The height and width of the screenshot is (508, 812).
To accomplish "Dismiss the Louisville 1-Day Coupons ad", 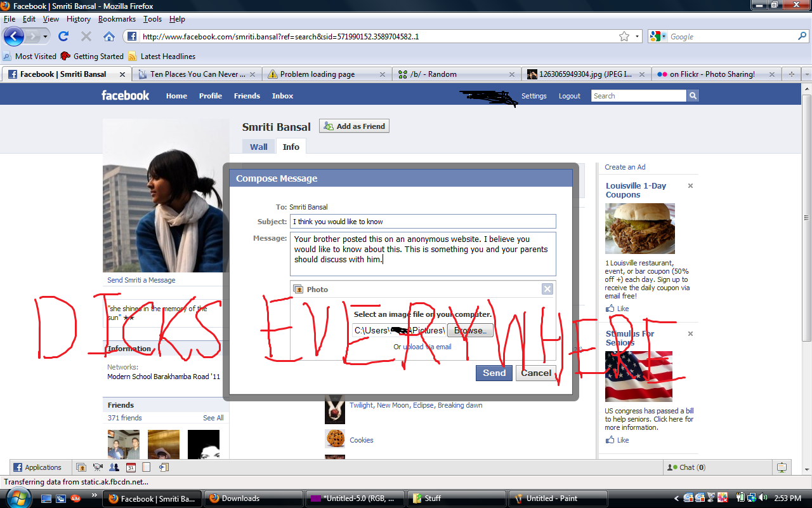I will (691, 186).
